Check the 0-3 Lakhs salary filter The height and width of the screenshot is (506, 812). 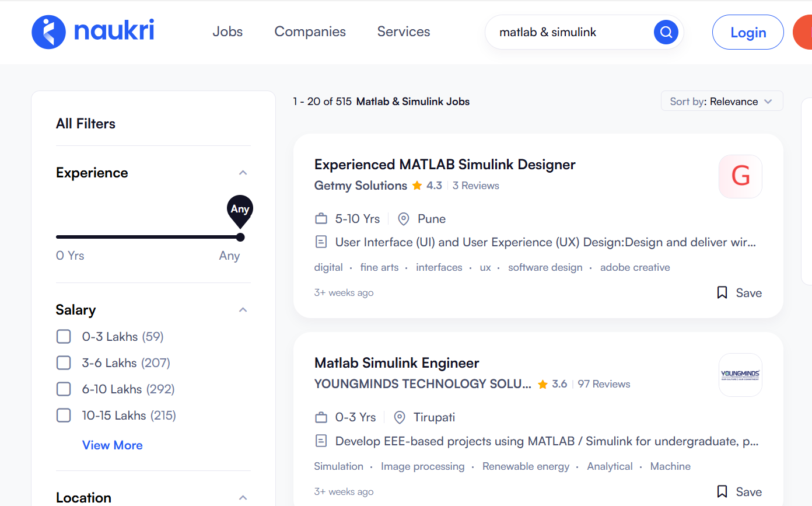64,337
